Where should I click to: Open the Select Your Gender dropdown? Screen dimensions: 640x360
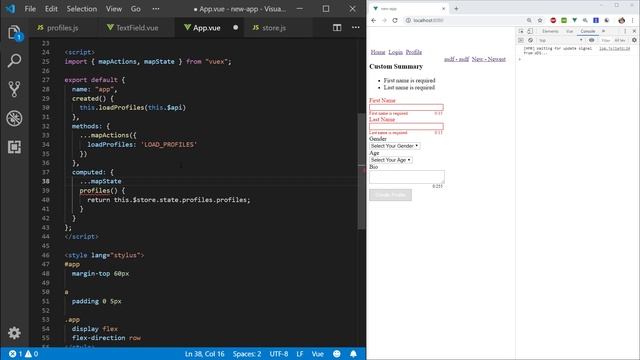pos(394,146)
